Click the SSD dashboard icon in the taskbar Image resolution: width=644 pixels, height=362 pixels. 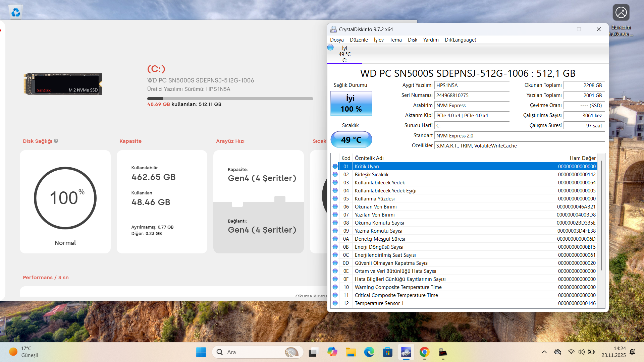point(443,352)
